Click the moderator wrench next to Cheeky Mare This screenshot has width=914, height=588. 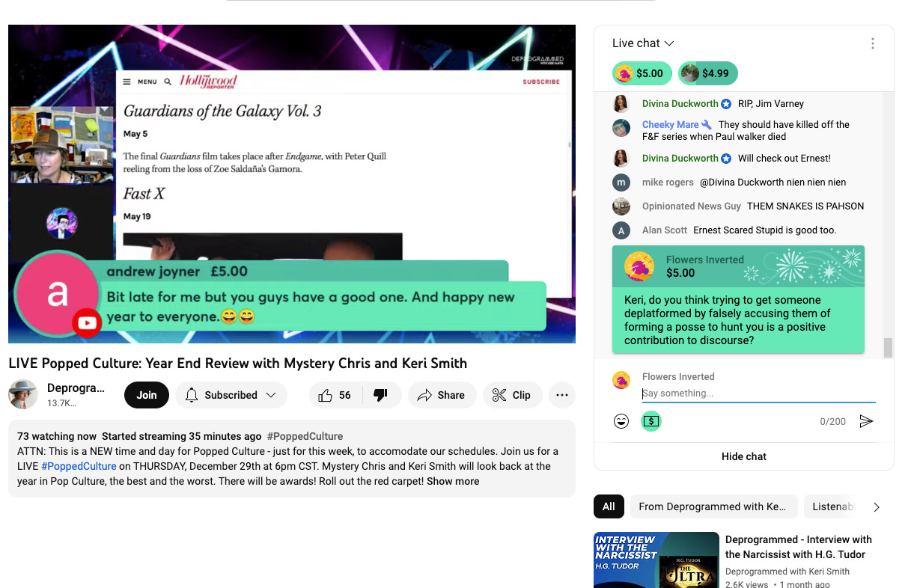[x=707, y=125]
